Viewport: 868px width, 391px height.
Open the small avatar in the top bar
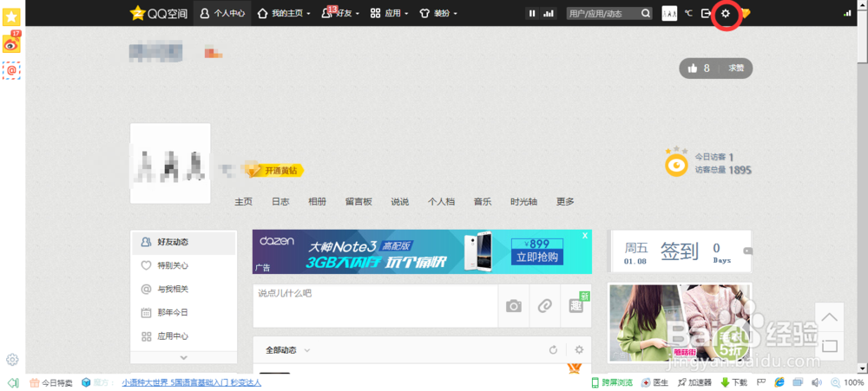(x=669, y=13)
